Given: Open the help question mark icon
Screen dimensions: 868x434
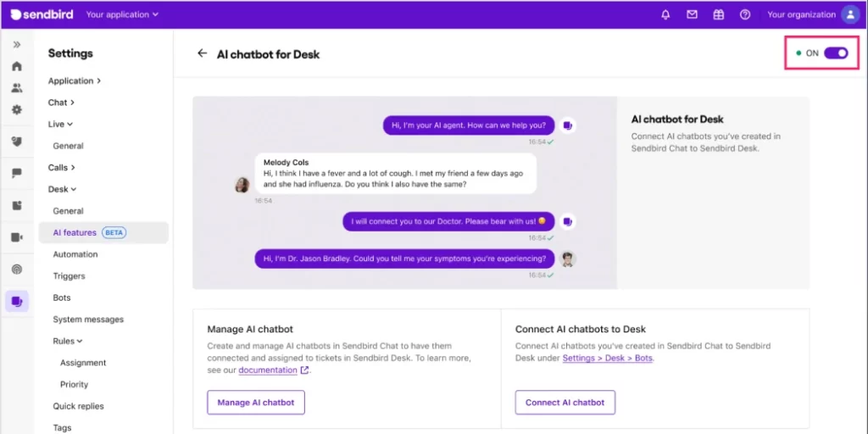Looking at the screenshot, I should point(745,15).
